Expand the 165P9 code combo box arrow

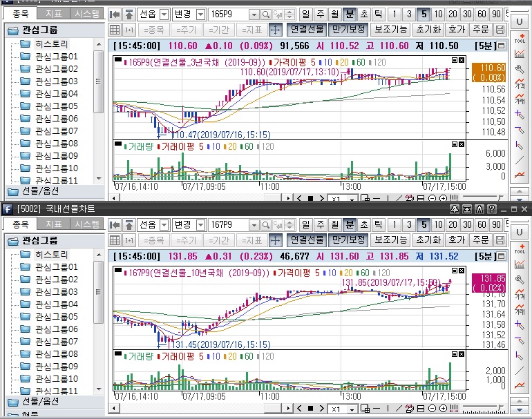click(254, 14)
